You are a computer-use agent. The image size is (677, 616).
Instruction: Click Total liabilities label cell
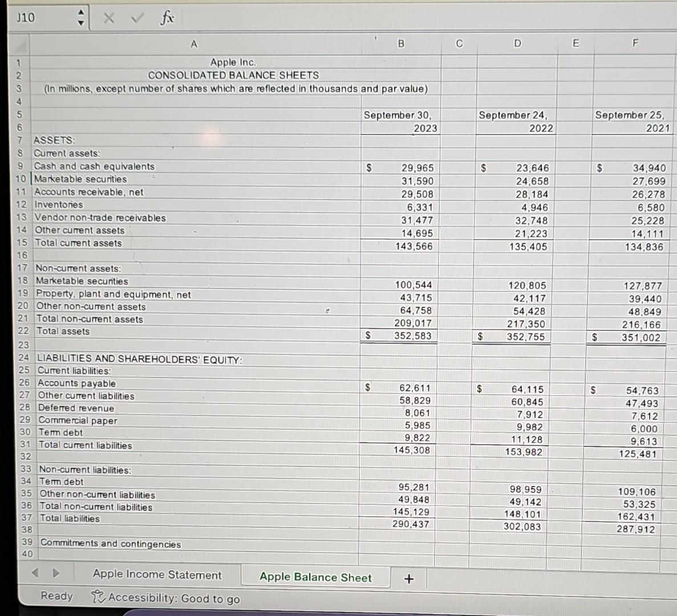70,518
